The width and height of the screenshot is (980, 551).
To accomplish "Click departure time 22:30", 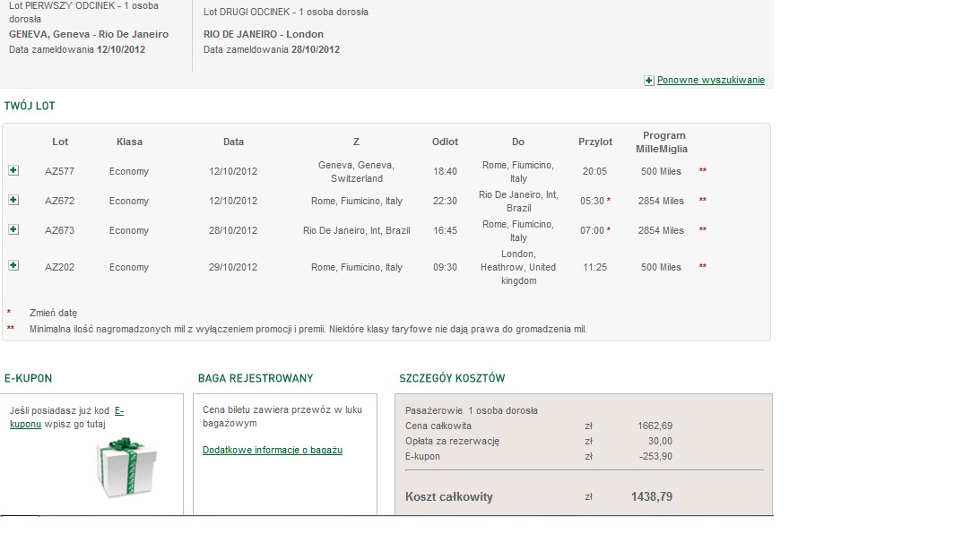I will tap(445, 201).
